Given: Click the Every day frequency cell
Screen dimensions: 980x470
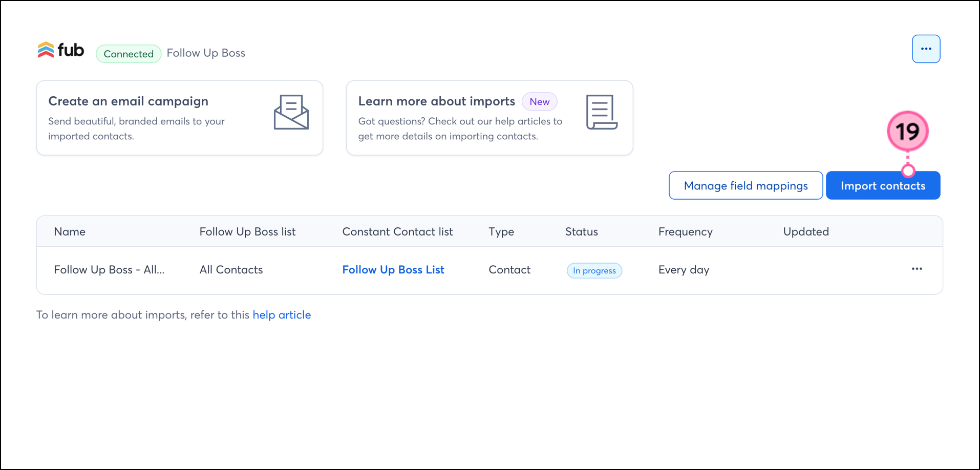Looking at the screenshot, I should (x=684, y=270).
